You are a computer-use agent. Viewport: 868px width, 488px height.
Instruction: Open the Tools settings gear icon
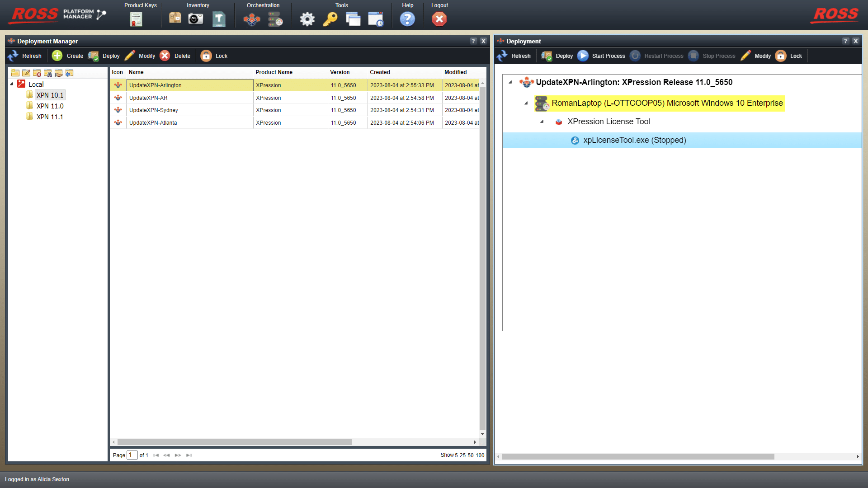(307, 19)
